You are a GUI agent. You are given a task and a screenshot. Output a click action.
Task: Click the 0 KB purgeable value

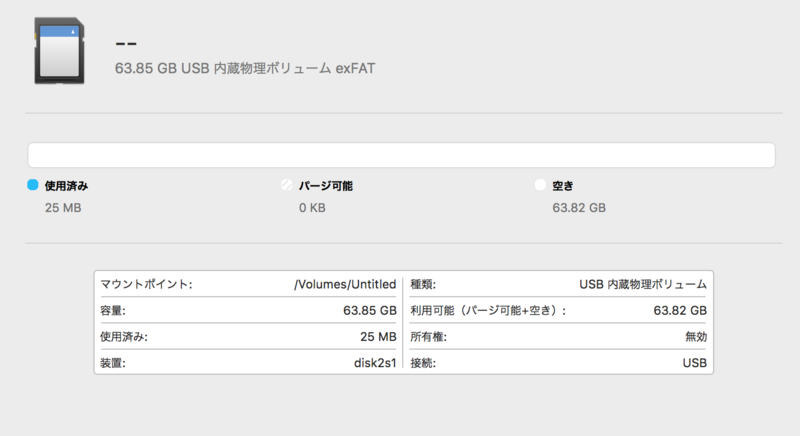(x=312, y=208)
